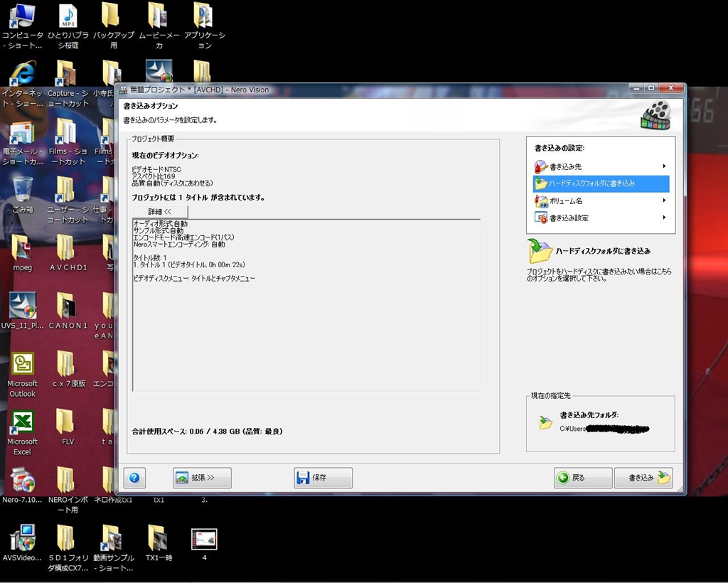Click the ビデオモード:NTSC text line

tap(156, 169)
